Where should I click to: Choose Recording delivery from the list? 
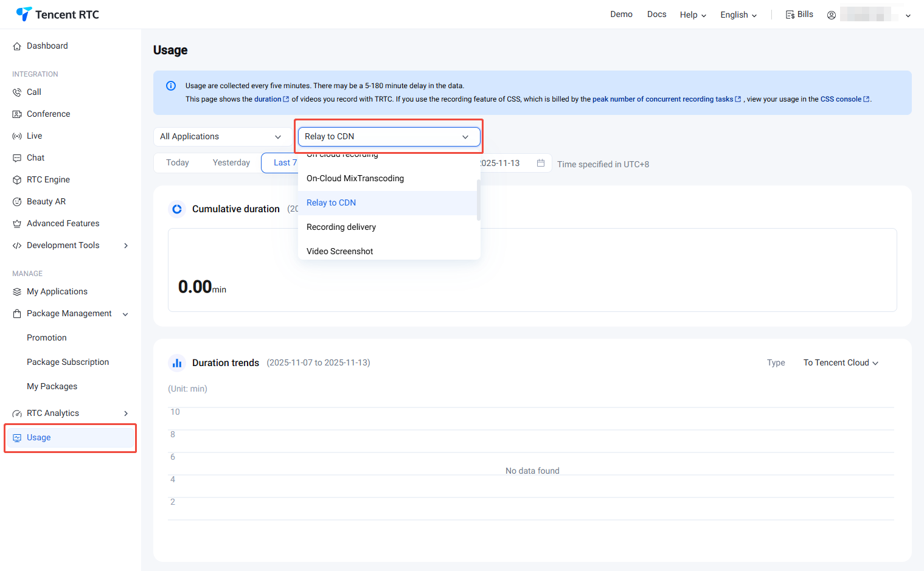(x=341, y=227)
